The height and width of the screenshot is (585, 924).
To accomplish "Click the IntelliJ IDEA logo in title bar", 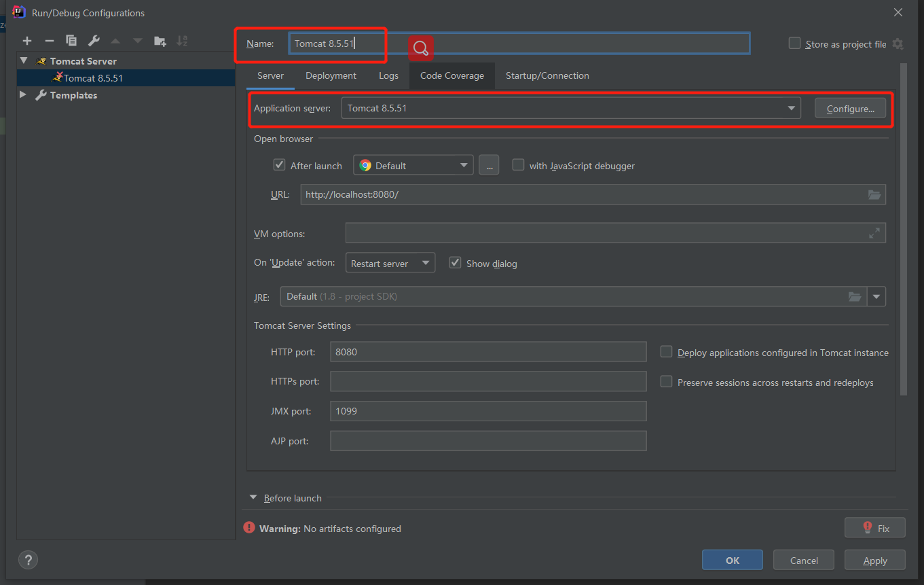I will tap(19, 12).
